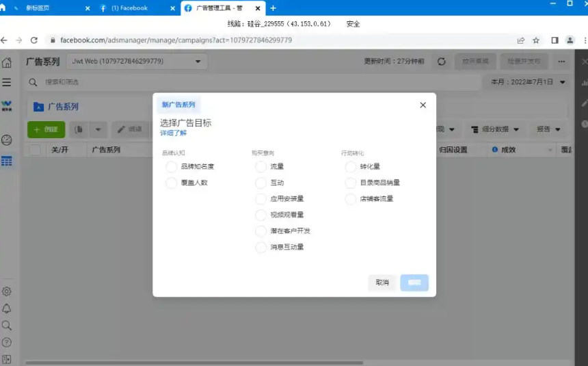
Task: Choose the 流量 objective
Action: (260, 167)
